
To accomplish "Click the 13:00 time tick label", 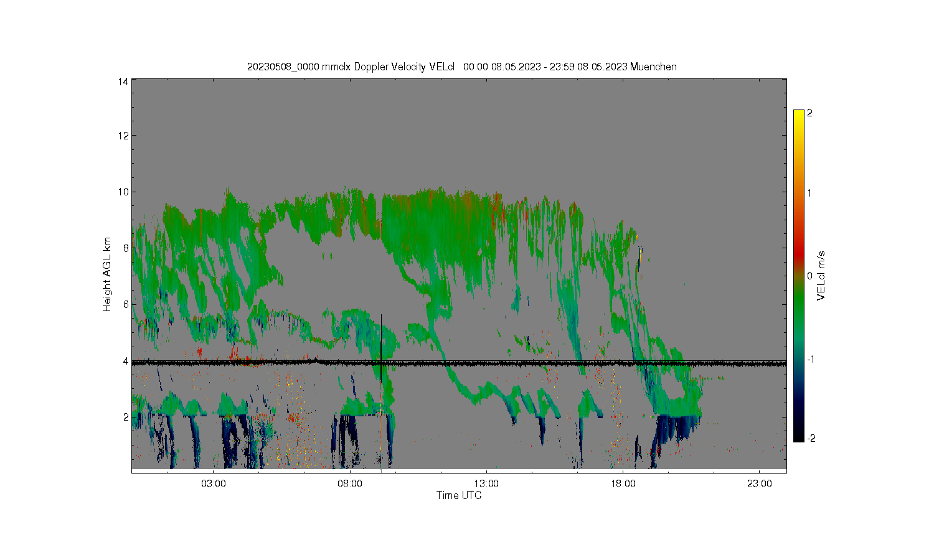I will [486, 483].
